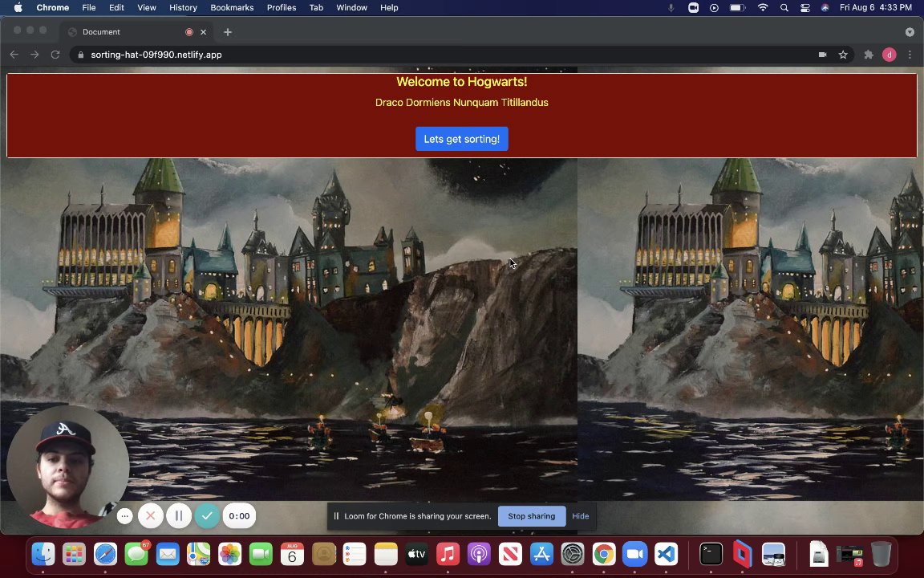Launch Visual Studio Code from dock
Screen dimensions: 924x578
tap(666, 555)
